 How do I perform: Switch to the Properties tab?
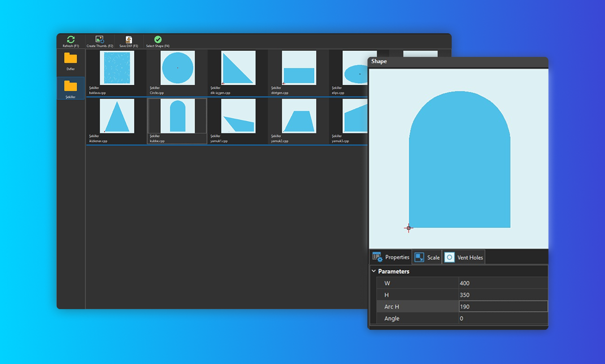(391, 257)
